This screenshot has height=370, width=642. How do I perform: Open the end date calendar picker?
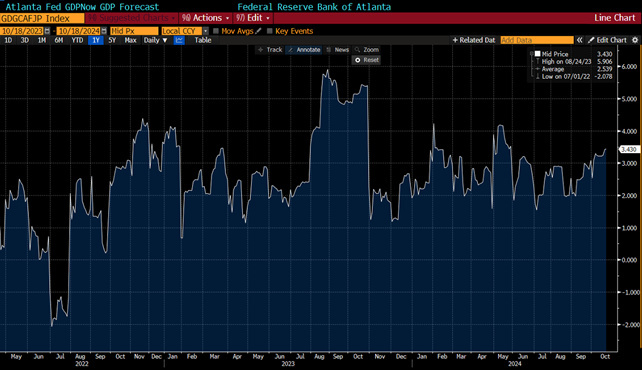104,31
